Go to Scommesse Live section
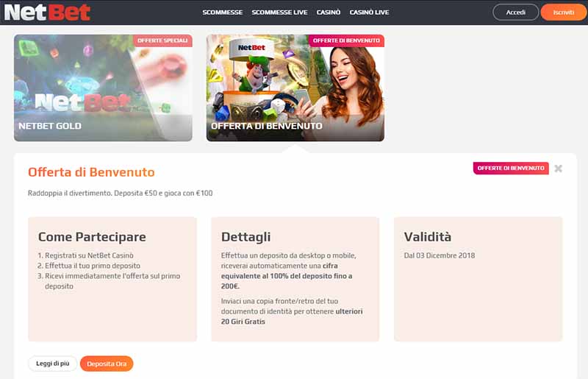The height and width of the screenshot is (379, 588). pyautogui.click(x=279, y=13)
